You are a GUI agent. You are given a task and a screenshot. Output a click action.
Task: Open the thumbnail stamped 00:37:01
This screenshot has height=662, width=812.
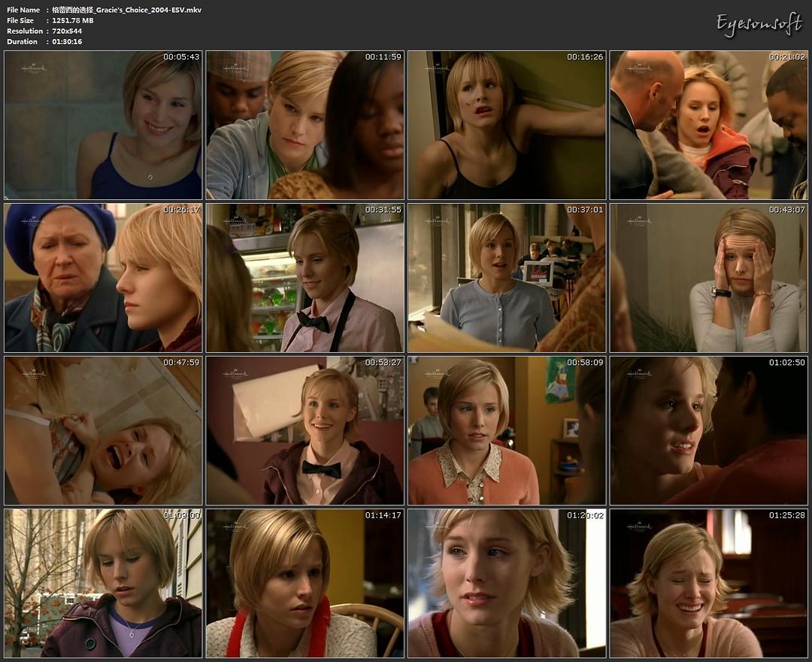click(507, 278)
